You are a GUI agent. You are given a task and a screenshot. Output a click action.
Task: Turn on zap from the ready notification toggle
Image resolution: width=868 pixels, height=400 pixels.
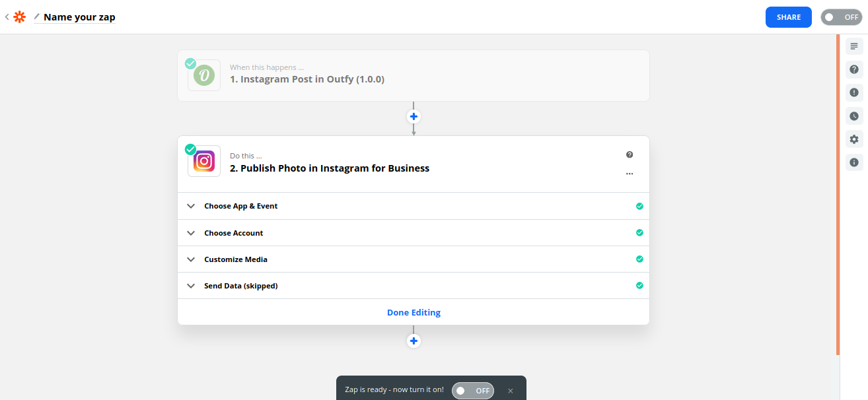tap(473, 391)
